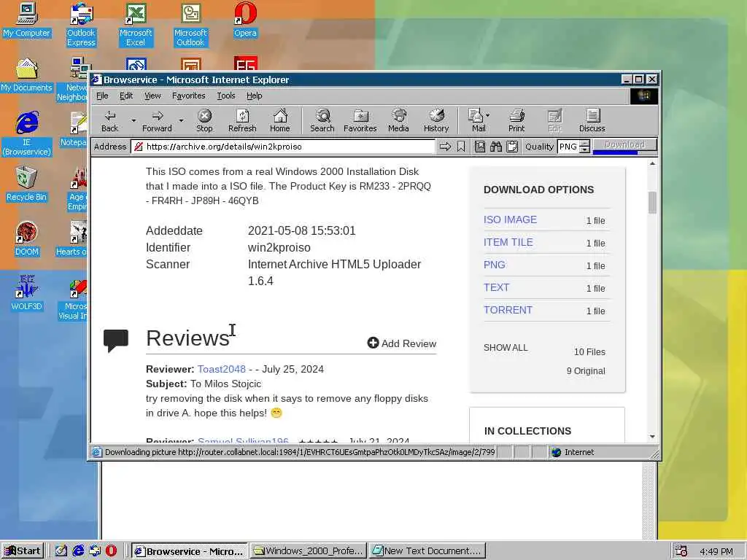Click the TEXT download option link
The image size is (747, 560).
click(496, 287)
